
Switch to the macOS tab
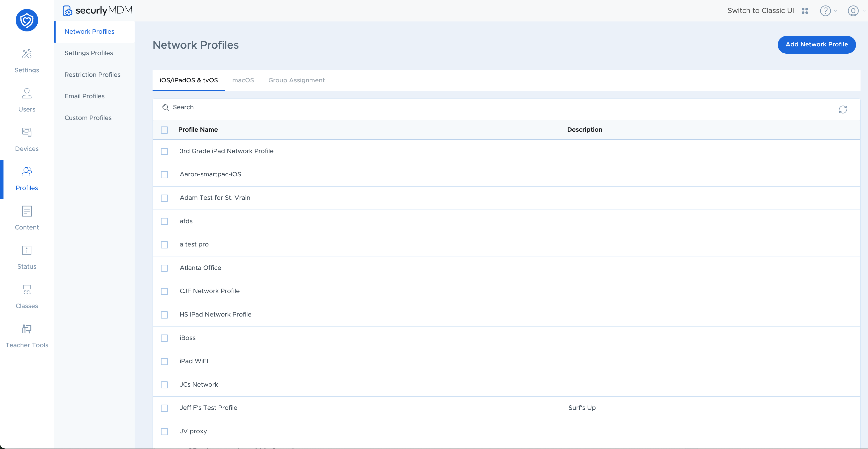(243, 80)
